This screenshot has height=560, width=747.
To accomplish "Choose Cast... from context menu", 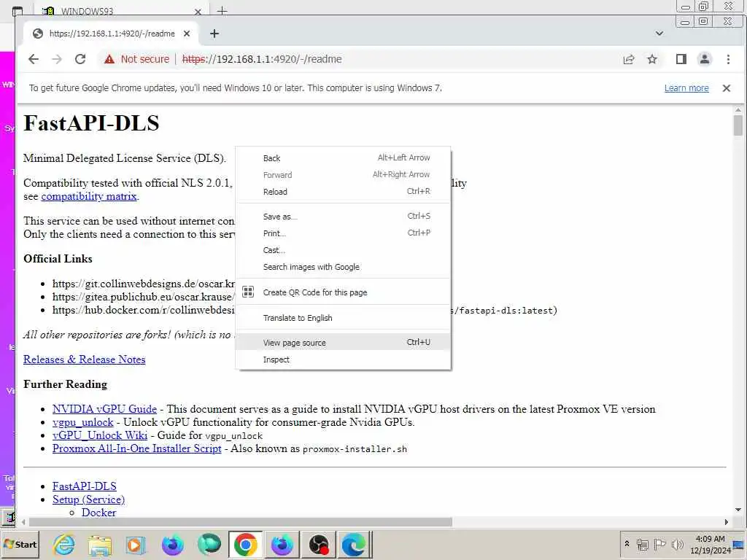I will click(x=344, y=250).
